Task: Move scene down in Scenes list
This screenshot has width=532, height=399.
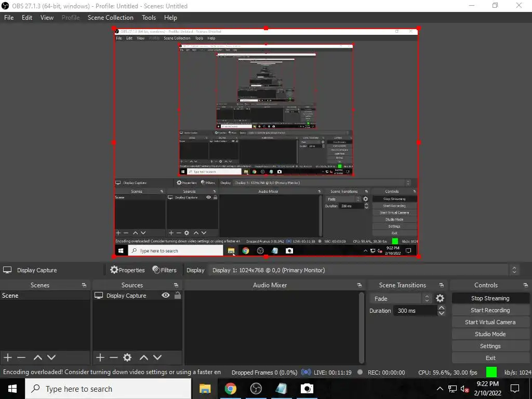Action: (x=51, y=357)
